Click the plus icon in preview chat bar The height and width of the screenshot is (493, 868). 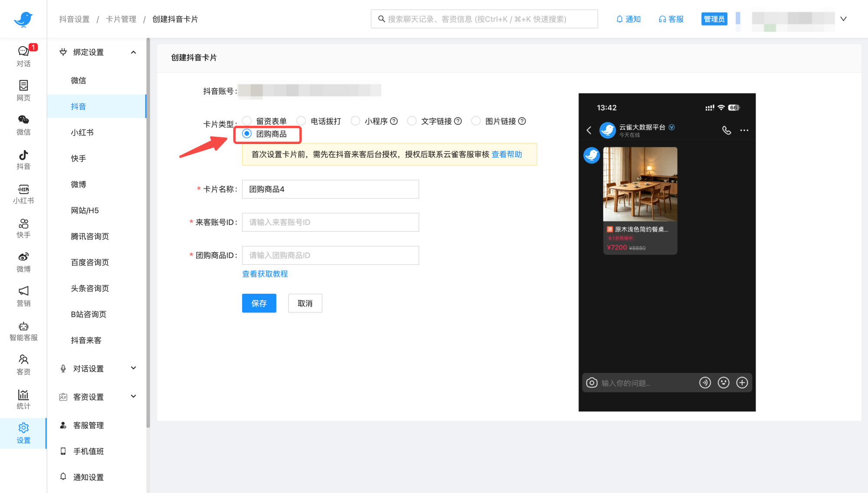click(x=742, y=382)
